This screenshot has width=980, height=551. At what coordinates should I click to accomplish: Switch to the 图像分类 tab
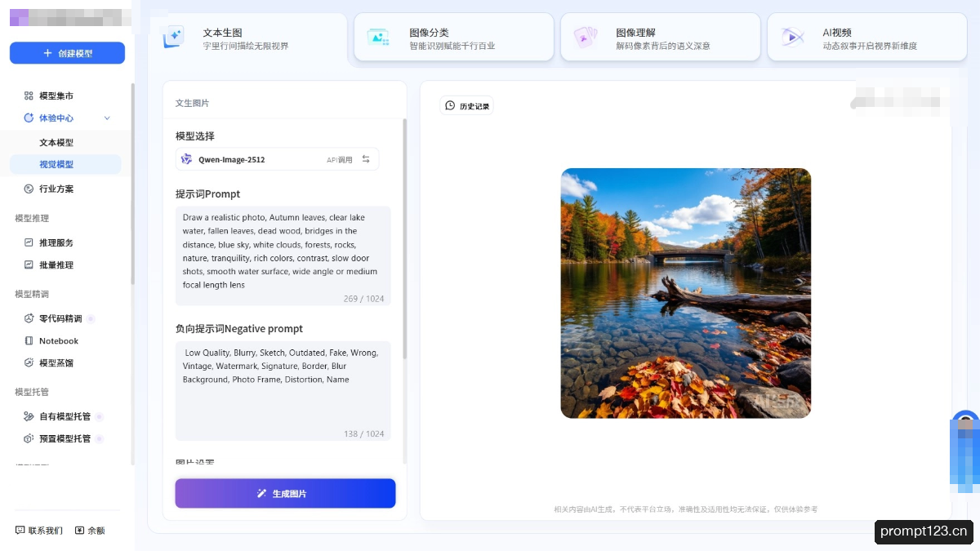click(454, 37)
